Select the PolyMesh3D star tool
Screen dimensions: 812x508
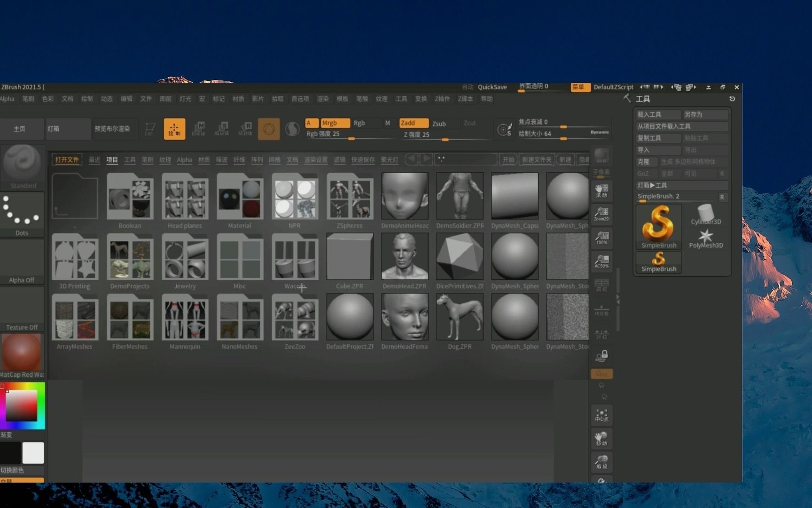coord(706,239)
